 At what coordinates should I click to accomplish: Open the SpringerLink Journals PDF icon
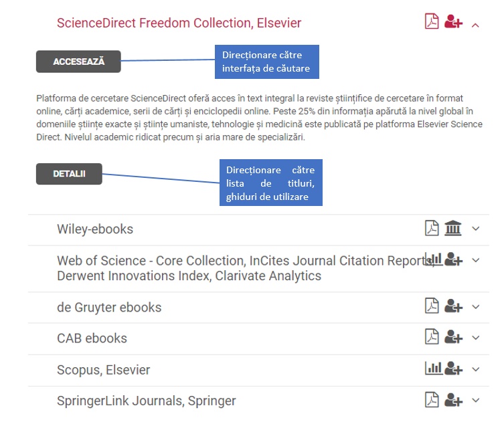(x=432, y=400)
